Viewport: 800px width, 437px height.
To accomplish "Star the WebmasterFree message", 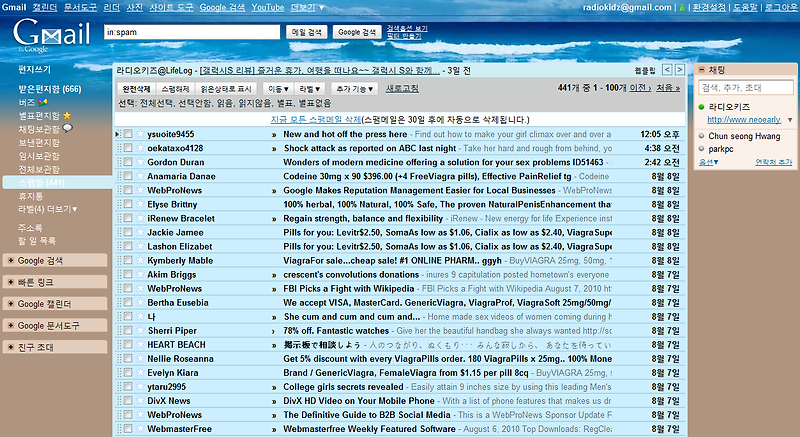I will click(140, 428).
